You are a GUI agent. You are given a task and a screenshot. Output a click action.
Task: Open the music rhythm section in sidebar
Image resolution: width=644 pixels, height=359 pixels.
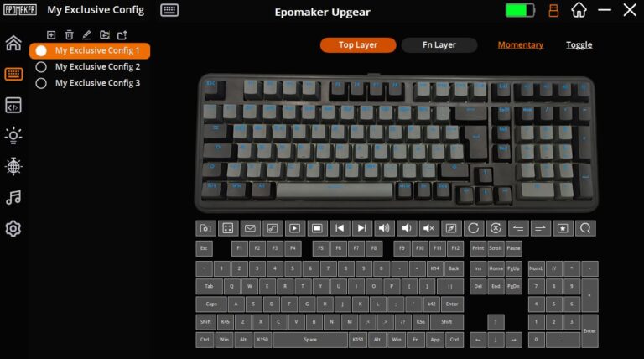(x=13, y=198)
